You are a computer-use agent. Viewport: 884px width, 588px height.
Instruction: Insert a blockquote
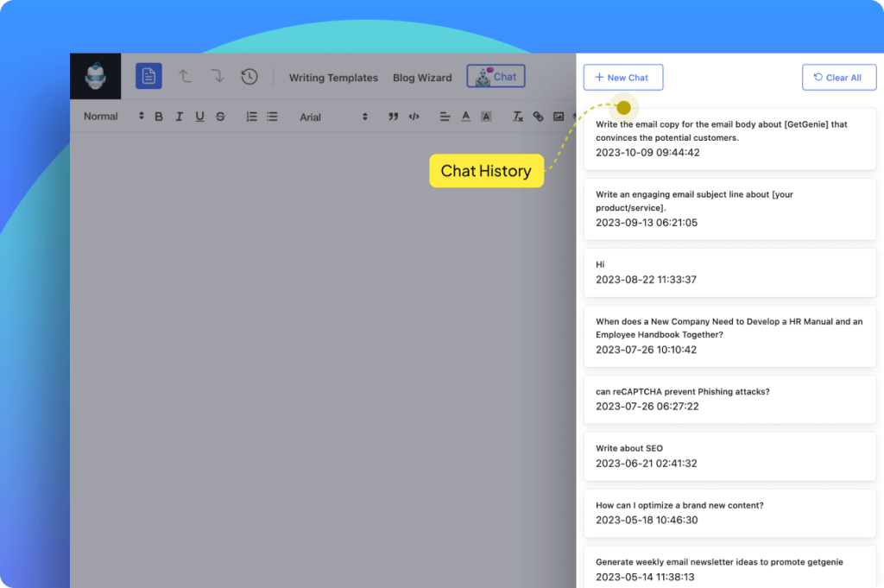(x=393, y=117)
